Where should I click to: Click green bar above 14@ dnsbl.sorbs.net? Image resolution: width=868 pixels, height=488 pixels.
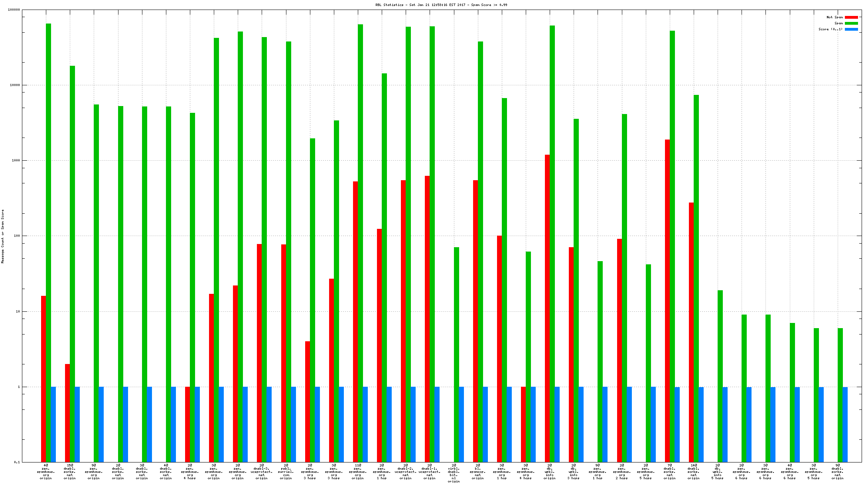coord(696,278)
